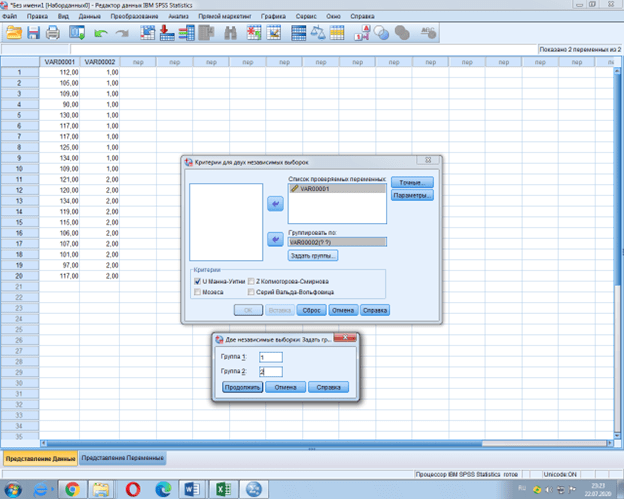Weight cases scales icon
624x499 pixels.
coord(318,33)
